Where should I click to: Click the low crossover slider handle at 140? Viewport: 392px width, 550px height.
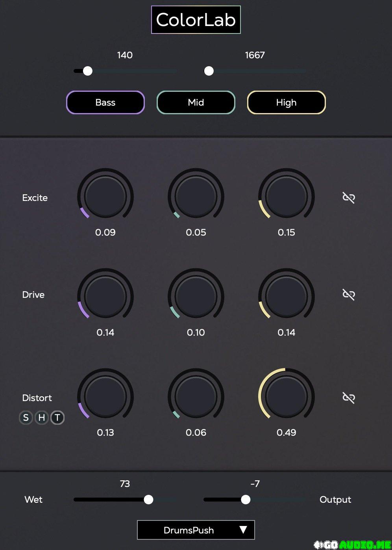[x=88, y=71]
